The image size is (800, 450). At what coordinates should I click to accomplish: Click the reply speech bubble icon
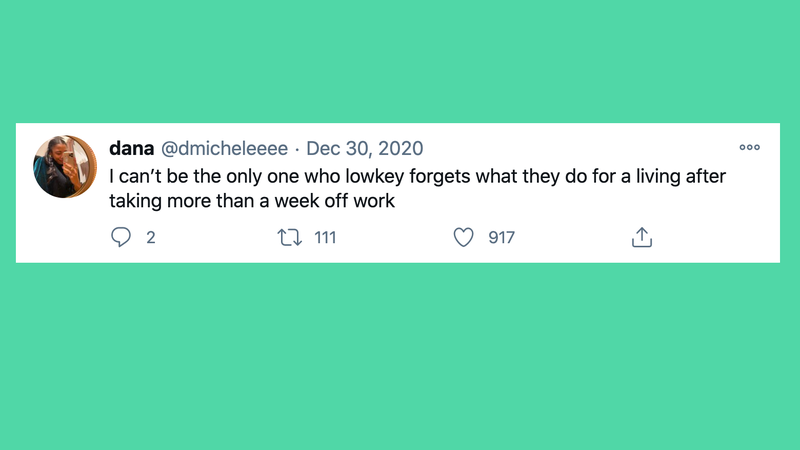(121, 237)
